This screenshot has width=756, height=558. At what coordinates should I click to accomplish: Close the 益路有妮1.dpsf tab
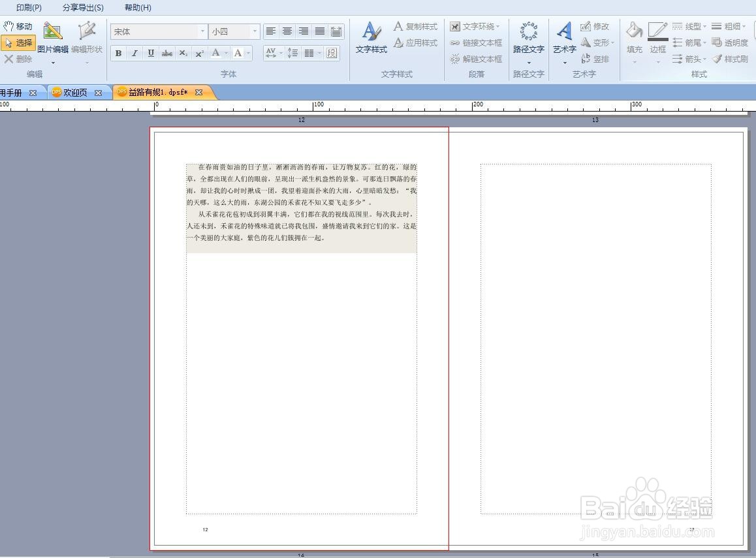(x=198, y=92)
